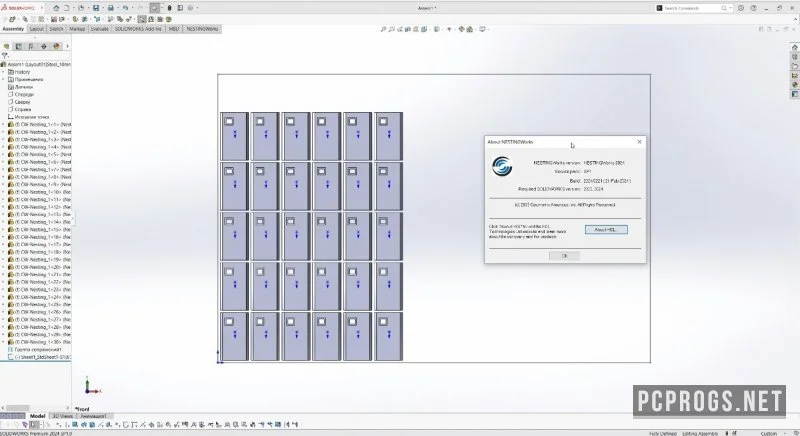This screenshot has width=800, height=436.
Task: Open the Options dropdown arrow
Action: pyautogui.click(x=197, y=8)
